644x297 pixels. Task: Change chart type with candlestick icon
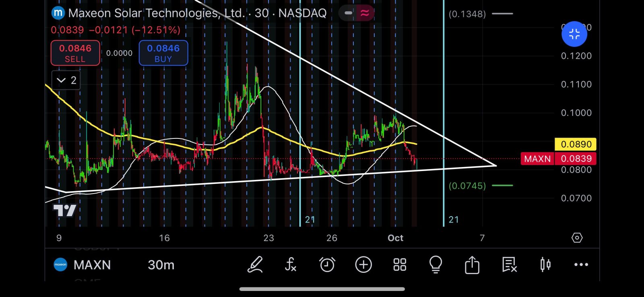[x=545, y=265]
